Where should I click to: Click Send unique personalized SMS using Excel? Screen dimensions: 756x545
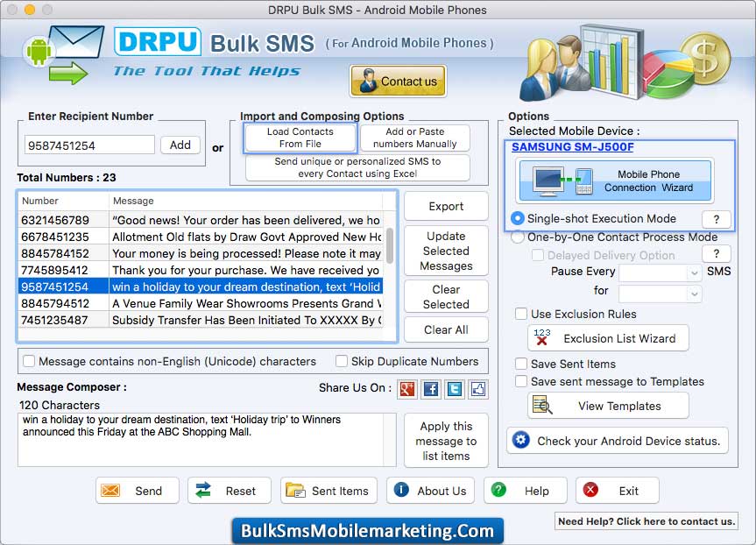[357, 167]
